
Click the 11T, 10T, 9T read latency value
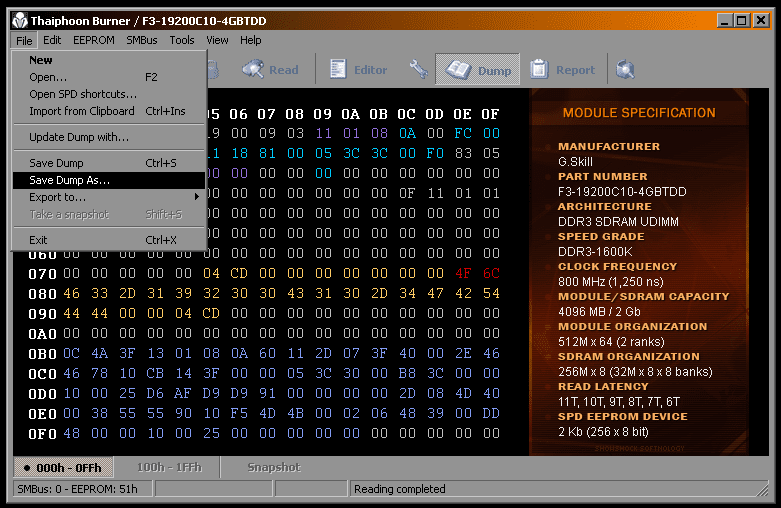[619, 401]
